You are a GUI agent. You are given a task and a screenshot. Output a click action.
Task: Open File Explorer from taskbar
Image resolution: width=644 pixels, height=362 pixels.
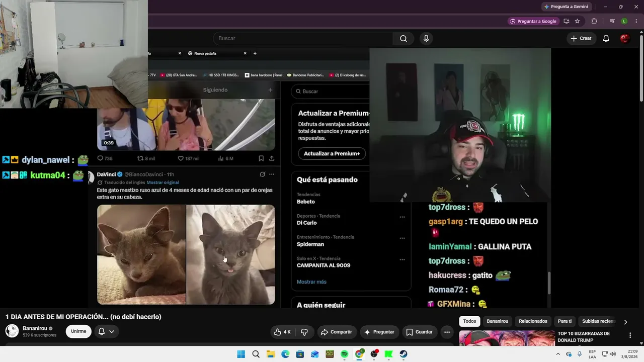(270, 354)
